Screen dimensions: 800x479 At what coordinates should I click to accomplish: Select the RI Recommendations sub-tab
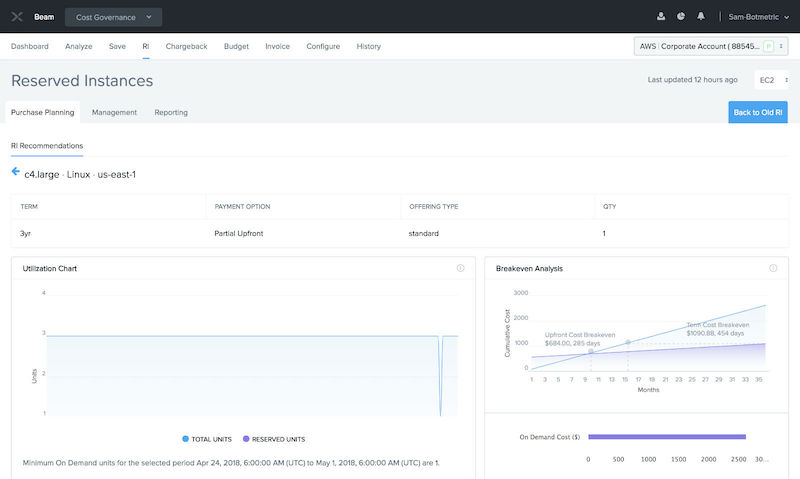point(47,146)
